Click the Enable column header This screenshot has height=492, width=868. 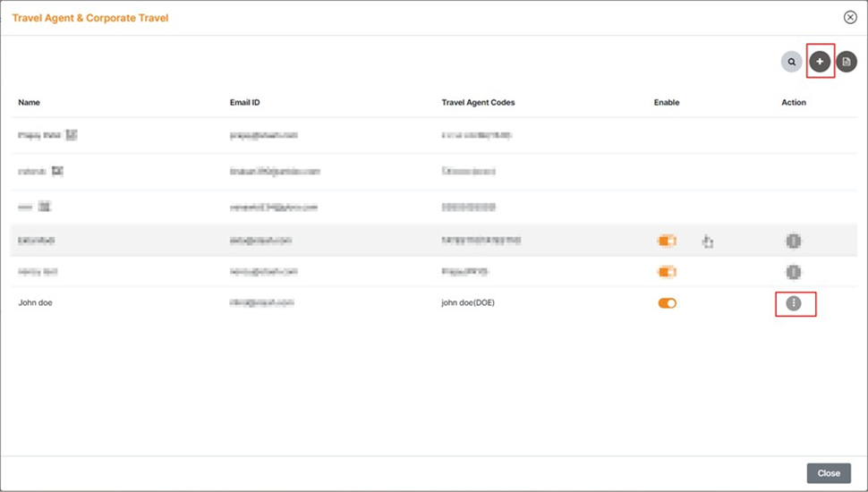(667, 103)
